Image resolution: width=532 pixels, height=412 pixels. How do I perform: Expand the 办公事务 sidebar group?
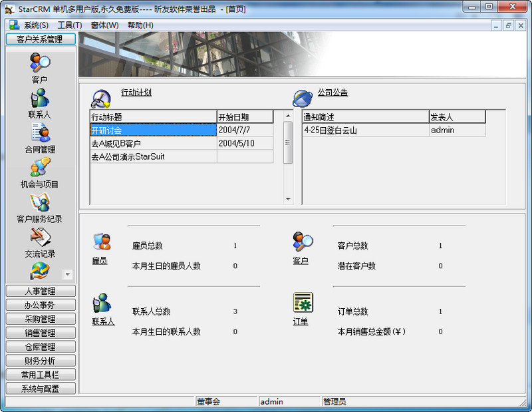pyautogui.click(x=41, y=305)
